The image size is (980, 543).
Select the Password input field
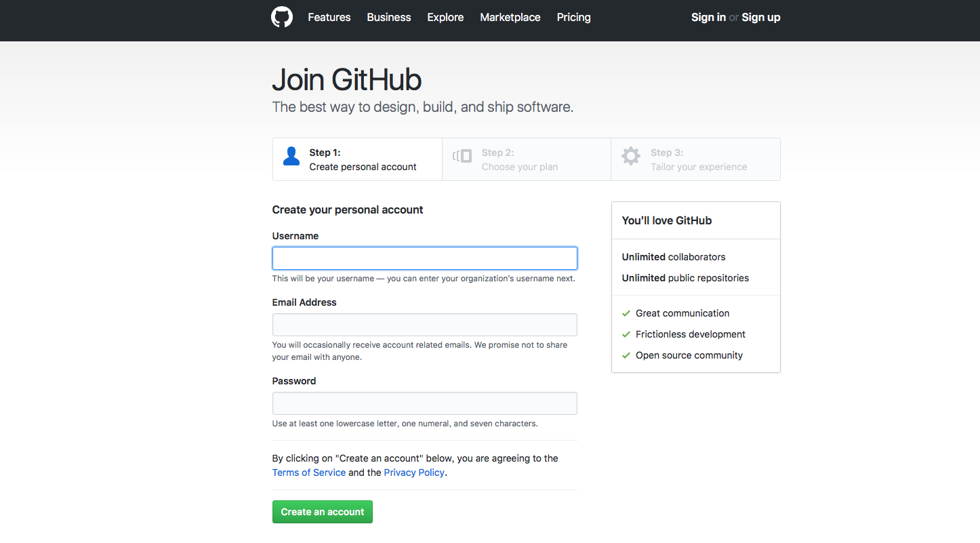point(425,403)
